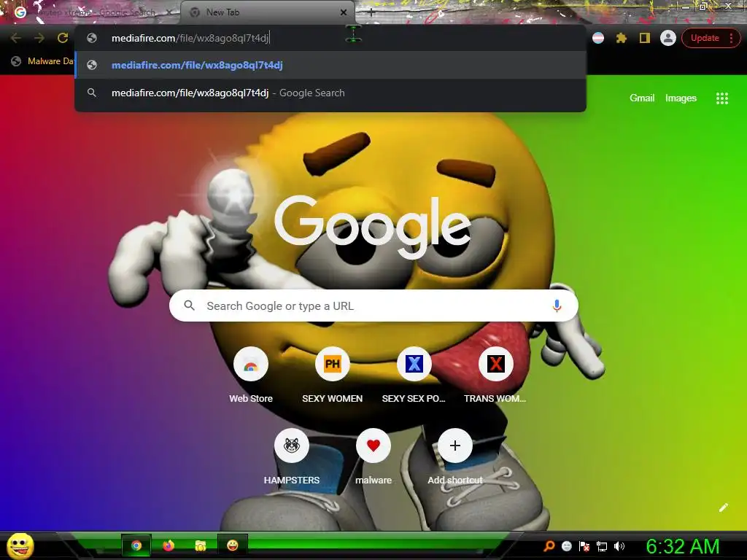Open the red X shortcut tile

(x=495, y=364)
